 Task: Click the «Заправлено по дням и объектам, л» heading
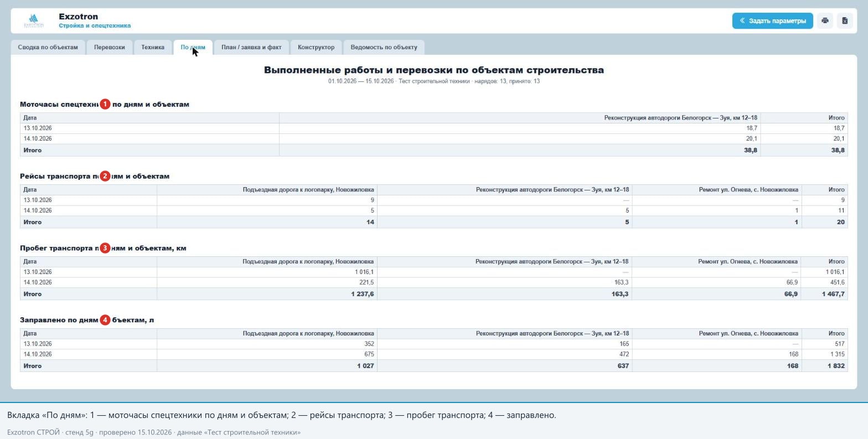(x=87, y=320)
